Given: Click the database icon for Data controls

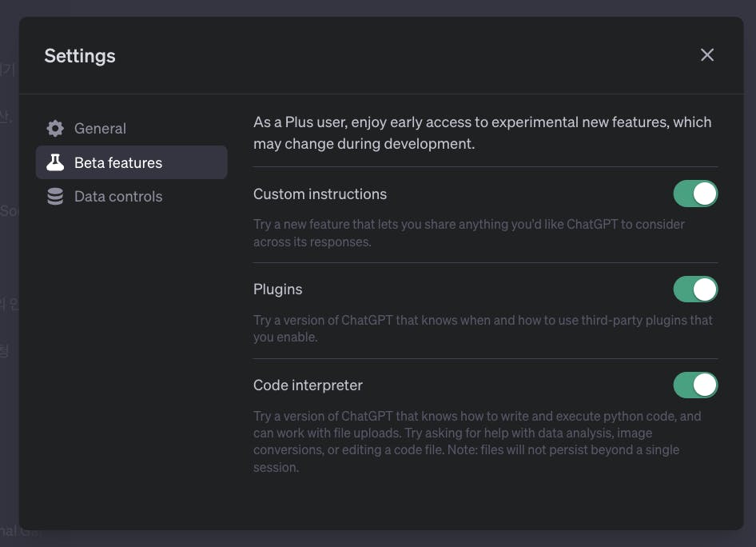Looking at the screenshot, I should pyautogui.click(x=55, y=197).
